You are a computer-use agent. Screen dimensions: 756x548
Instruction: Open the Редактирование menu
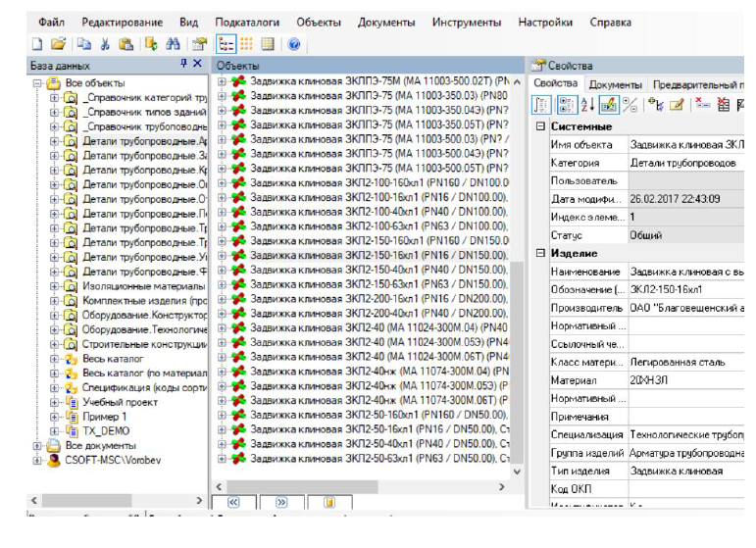(122, 23)
